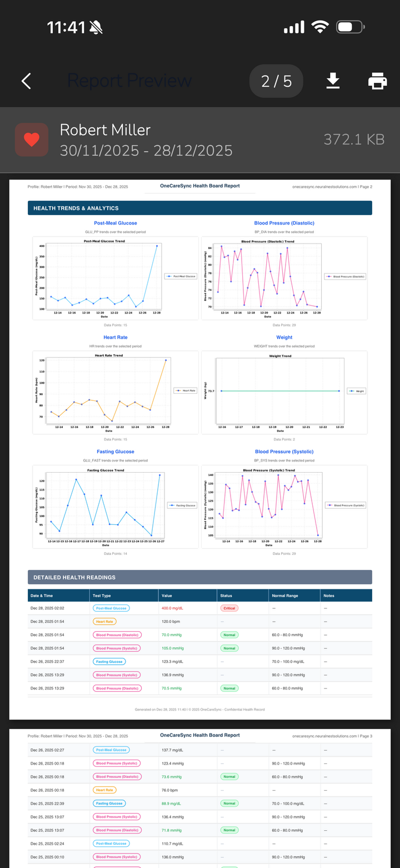Tap the 76.0 bpm value
Screen dimensions: 400x868
(170, 790)
